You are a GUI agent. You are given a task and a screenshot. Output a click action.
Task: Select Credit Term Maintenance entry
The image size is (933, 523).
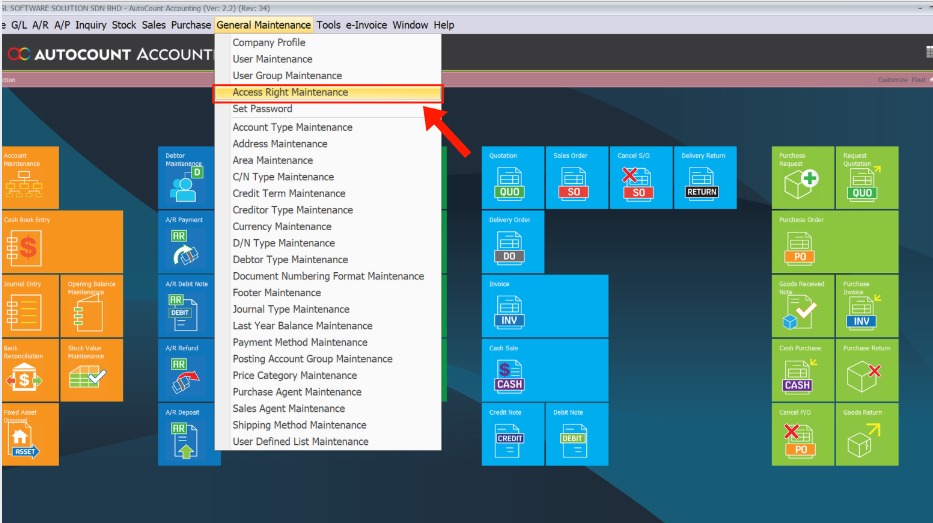click(328, 193)
